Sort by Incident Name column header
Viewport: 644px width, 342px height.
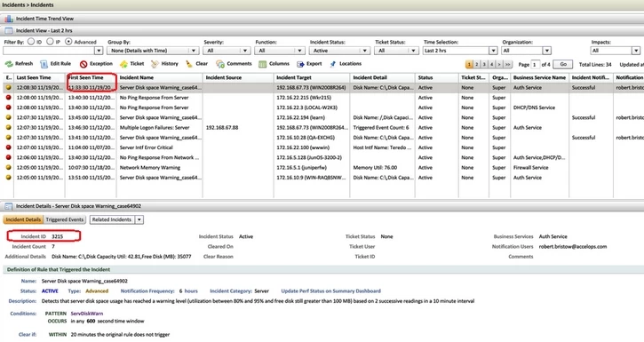[x=159, y=77]
